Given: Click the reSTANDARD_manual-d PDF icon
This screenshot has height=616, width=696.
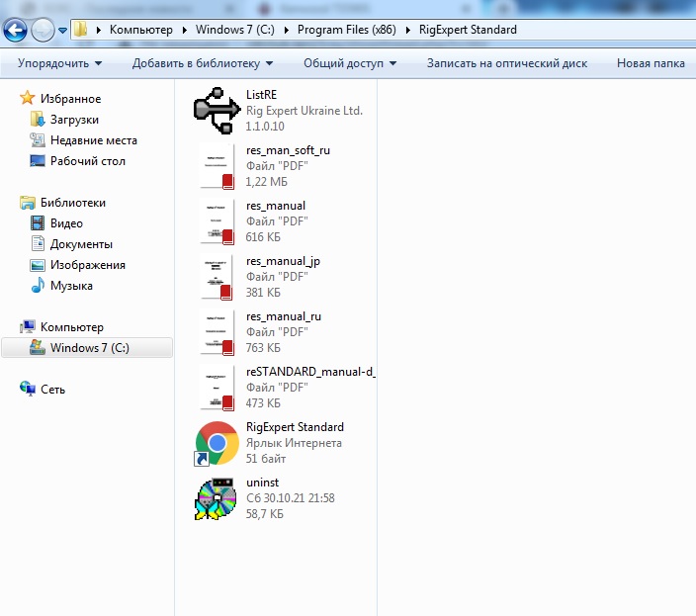Looking at the screenshot, I should click(x=217, y=388).
